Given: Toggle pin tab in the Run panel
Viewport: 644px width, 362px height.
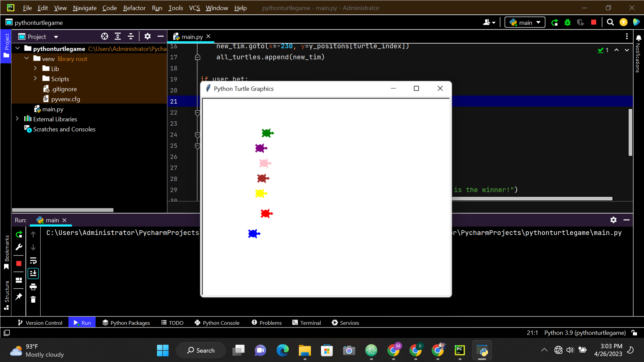Looking at the screenshot, I should (x=19, y=297).
